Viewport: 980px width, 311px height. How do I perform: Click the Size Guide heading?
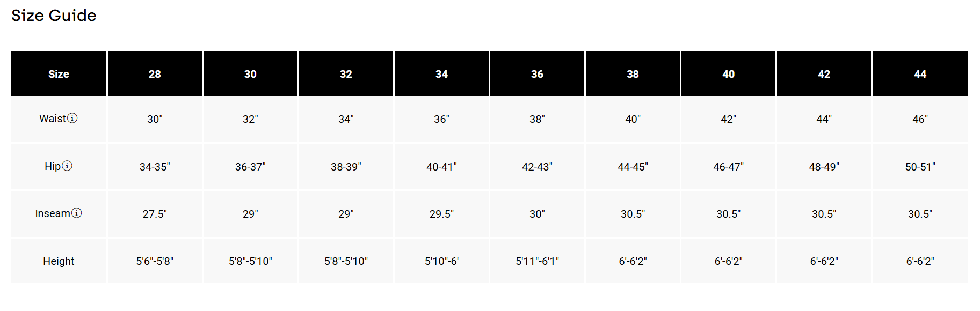click(x=54, y=16)
